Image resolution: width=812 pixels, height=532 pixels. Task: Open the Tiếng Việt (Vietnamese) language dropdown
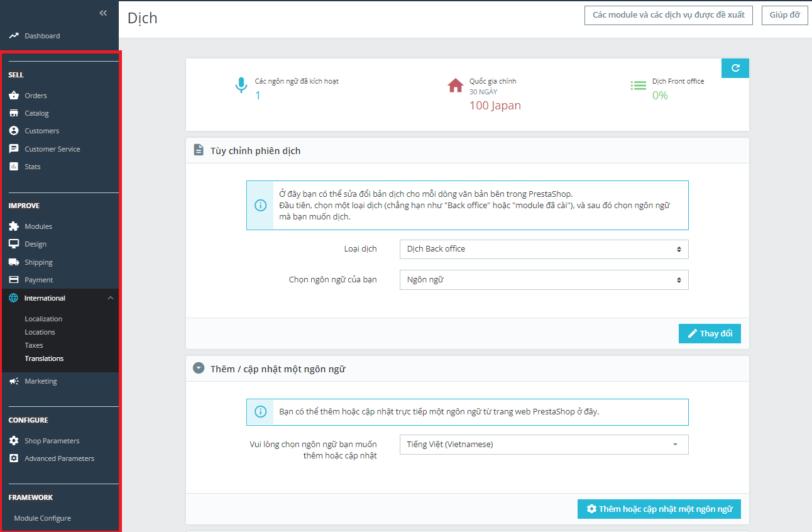tap(544, 445)
